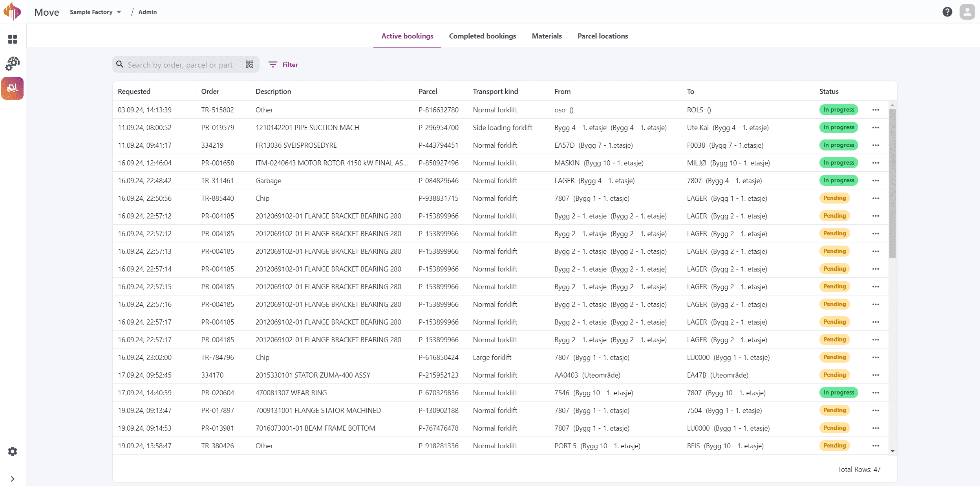This screenshot has height=486, width=980.
Task: Open more options for the 22:57:16 booking
Action: tap(876, 304)
